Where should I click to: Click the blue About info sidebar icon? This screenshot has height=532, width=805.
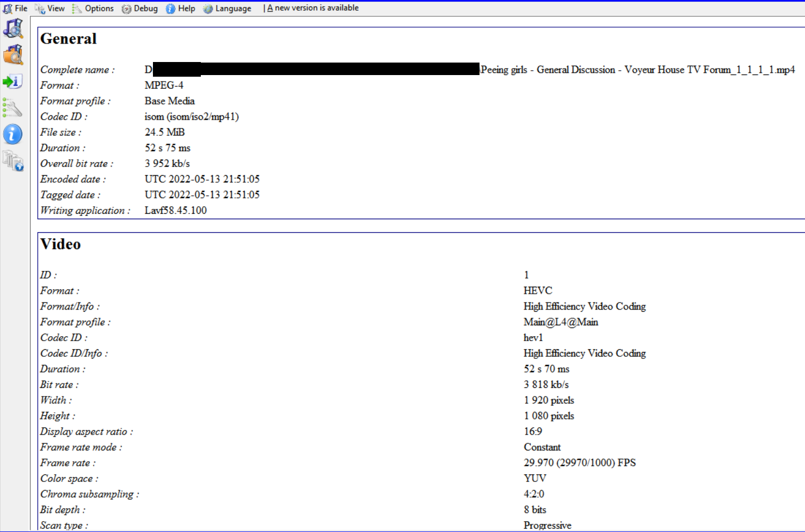pos(13,134)
